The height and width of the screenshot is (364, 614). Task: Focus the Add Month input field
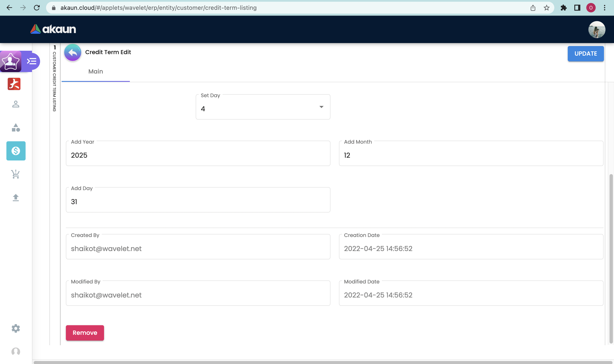point(471,155)
